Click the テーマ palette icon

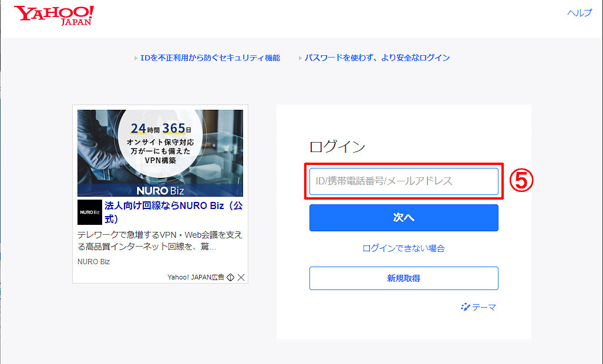[466, 307]
